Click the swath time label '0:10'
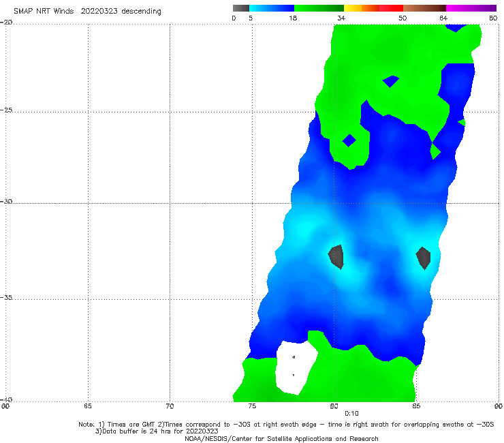 (x=351, y=414)
